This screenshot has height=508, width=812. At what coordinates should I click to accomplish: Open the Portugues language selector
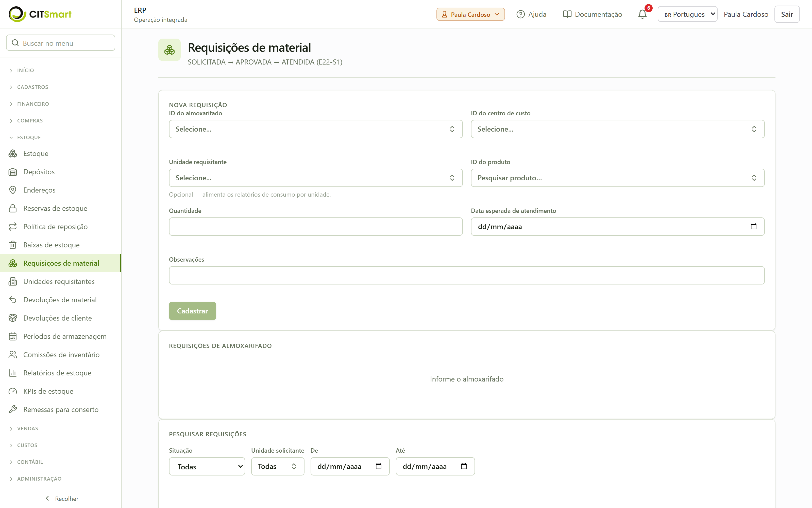687,14
